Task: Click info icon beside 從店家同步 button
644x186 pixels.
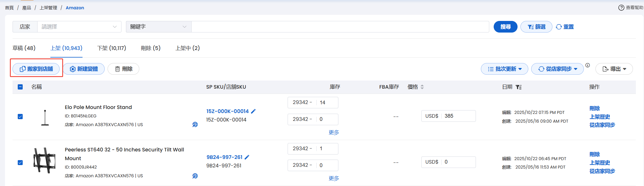Action: 588,65
